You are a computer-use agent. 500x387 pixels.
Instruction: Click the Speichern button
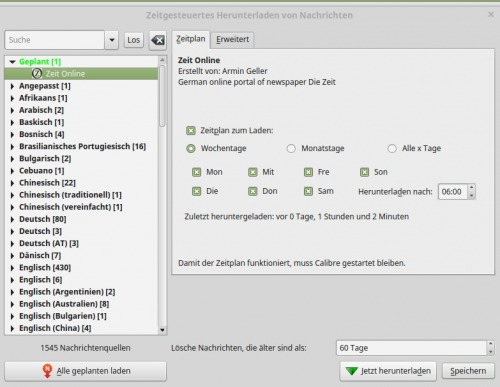468,371
